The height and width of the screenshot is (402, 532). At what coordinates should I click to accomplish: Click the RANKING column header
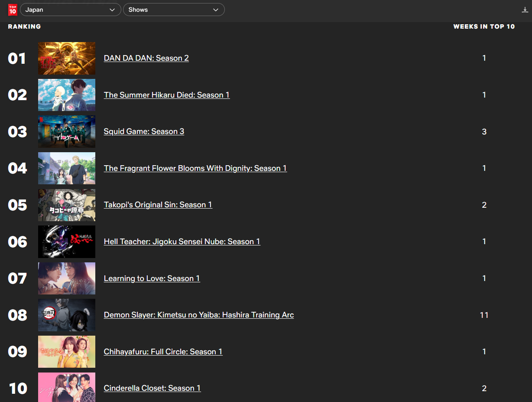pyautogui.click(x=24, y=26)
